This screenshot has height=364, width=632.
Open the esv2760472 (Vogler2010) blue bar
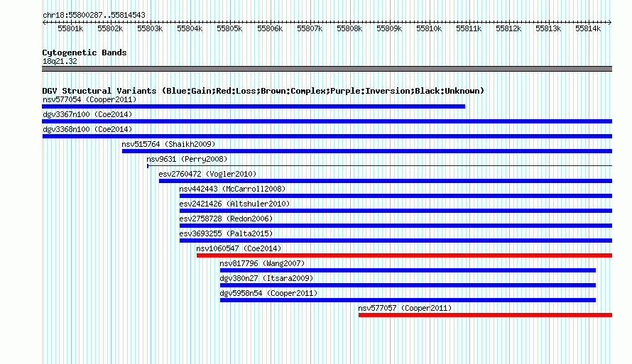click(x=386, y=181)
